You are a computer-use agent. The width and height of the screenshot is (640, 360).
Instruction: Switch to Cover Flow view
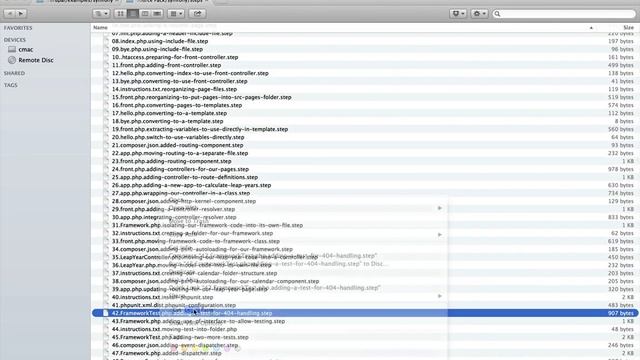point(157,13)
